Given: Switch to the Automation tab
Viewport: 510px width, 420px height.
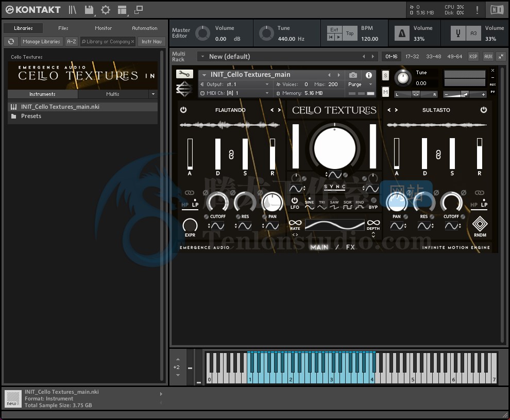Looking at the screenshot, I should pyautogui.click(x=145, y=28).
